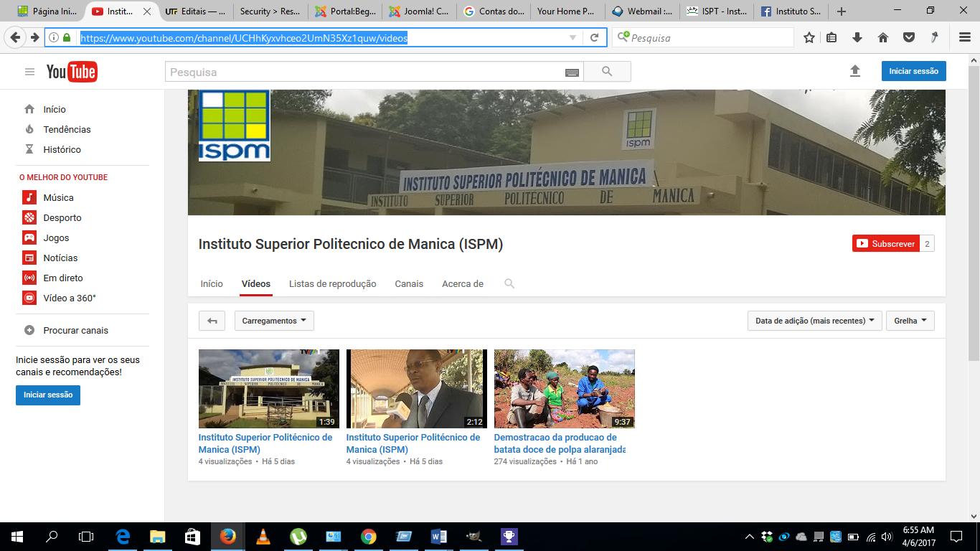Switch to the channel Início tab
980x551 pixels.
tap(212, 284)
